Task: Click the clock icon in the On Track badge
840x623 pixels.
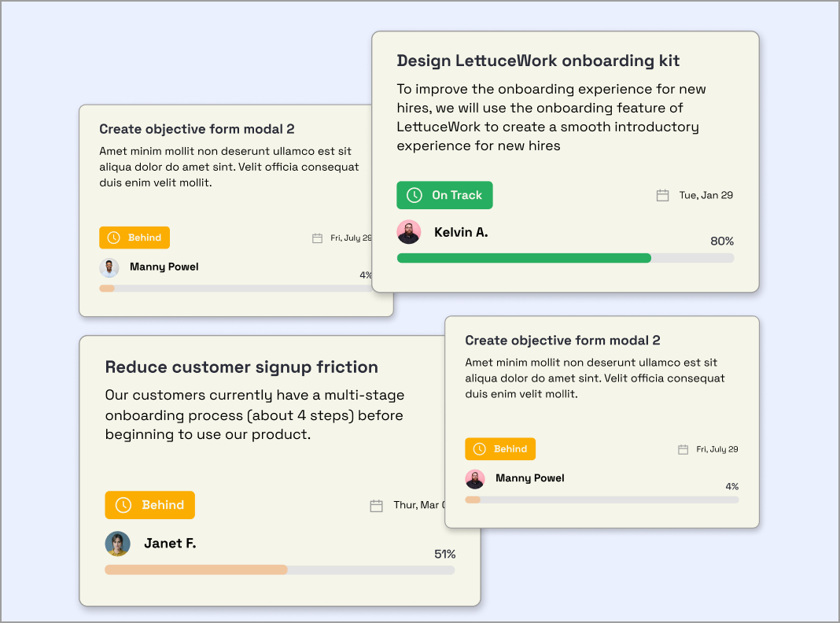Action: coord(414,195)
